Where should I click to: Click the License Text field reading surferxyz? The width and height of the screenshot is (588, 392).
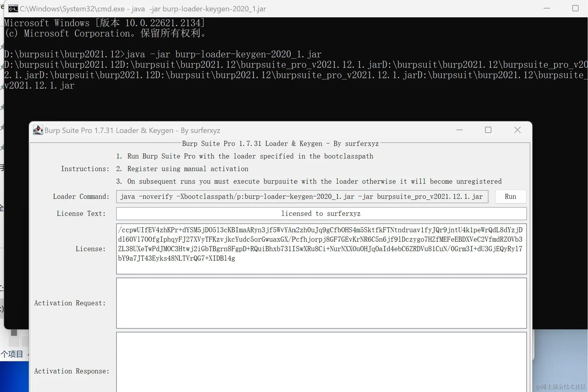[321, 214]
